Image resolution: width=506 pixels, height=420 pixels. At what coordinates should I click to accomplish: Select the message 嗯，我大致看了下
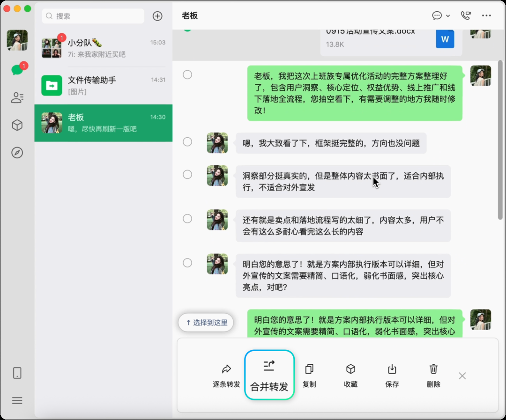[187, 142]
